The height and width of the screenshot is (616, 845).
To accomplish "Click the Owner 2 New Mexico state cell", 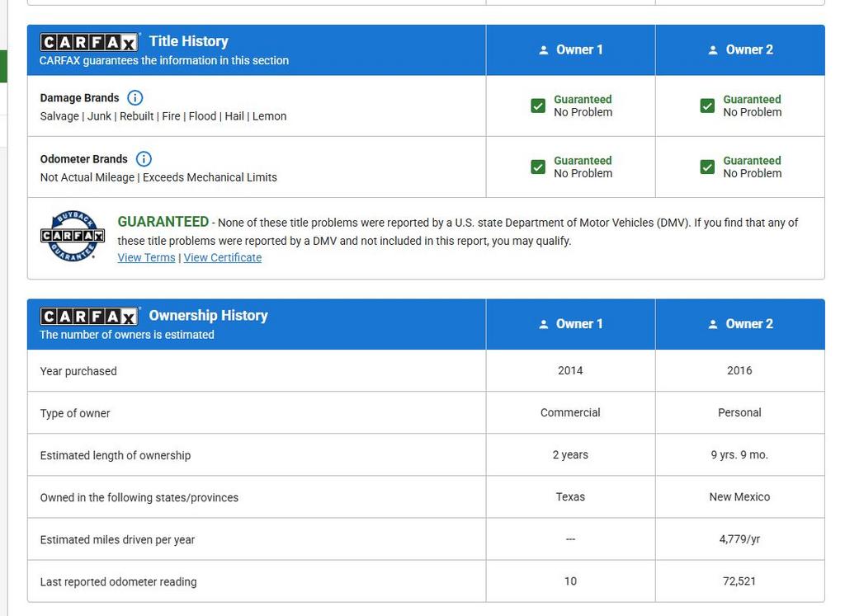I will coord(739,497).
